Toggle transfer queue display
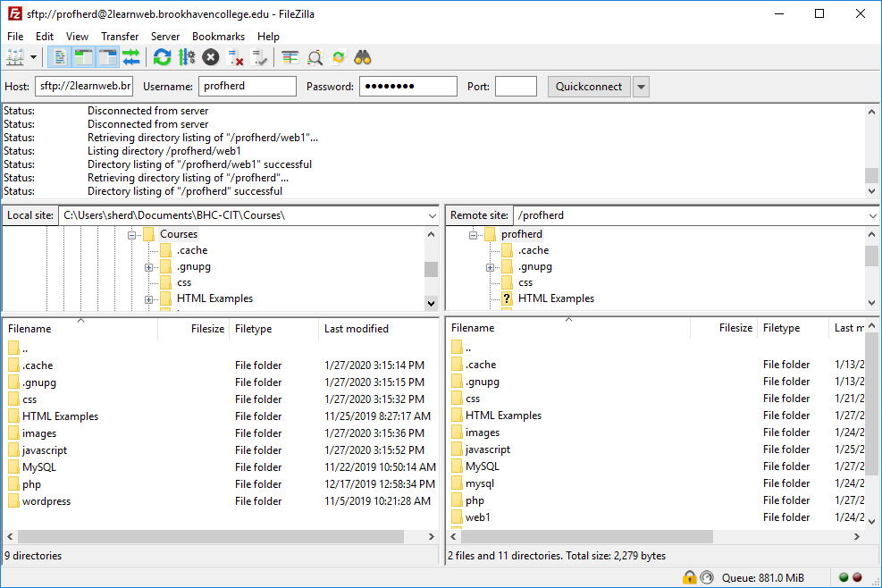882x588 pixels. [130, 57]
